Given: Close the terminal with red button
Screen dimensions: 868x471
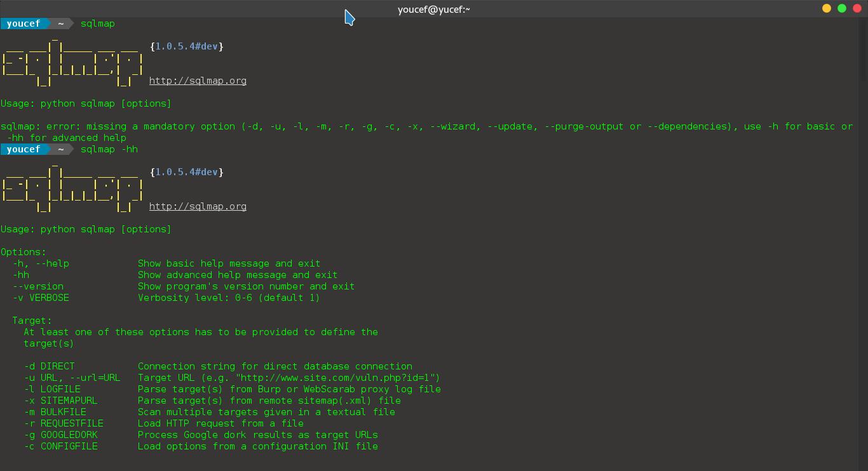Looking at the screenshot, I should tap(857, 8).
